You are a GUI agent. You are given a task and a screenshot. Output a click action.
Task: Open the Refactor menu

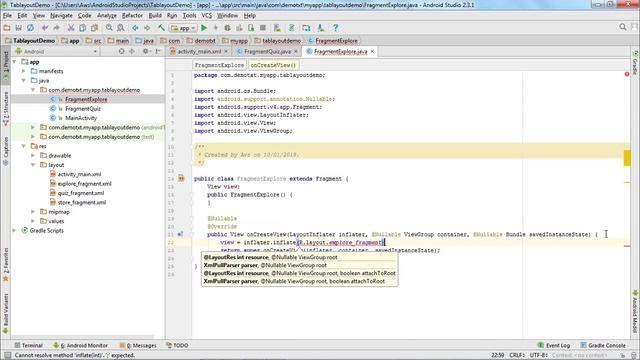(x=132, y=16)
